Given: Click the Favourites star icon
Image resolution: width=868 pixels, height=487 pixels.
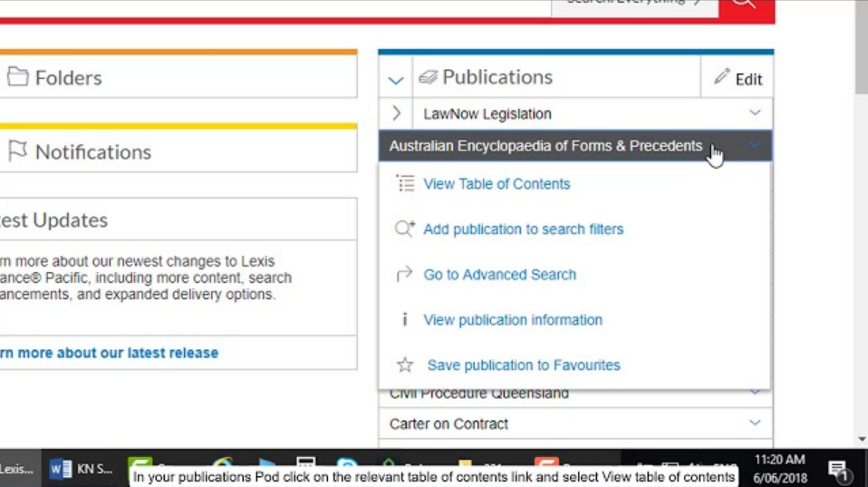Looking at the screenshot, I should [405, 365].
